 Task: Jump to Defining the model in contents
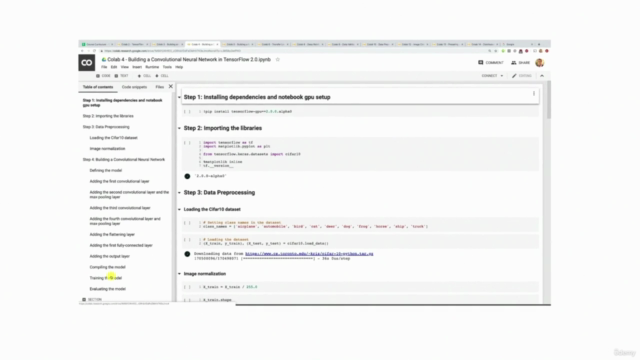(106, 171)
